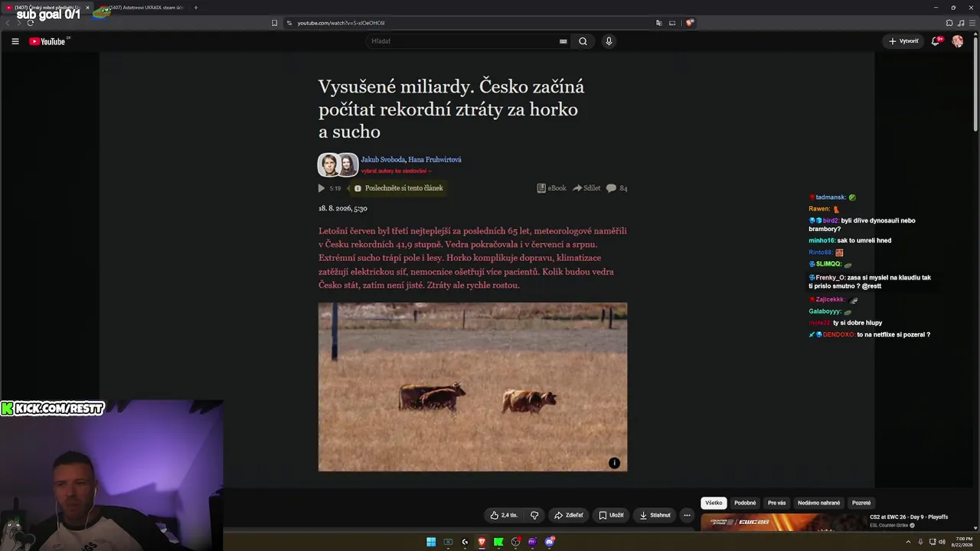Save video with the Uložiť button
This screenshot has height=551, width=980.
[611, 515]
